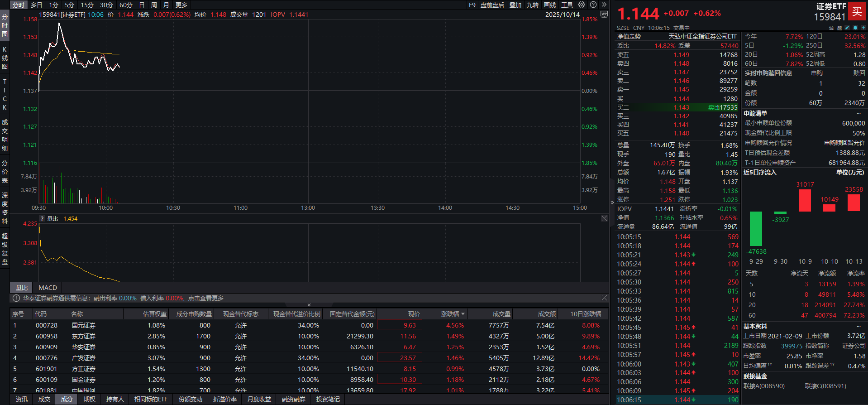
Task: Set a price alert with the bell icon
Action: (x=855, y=28)
